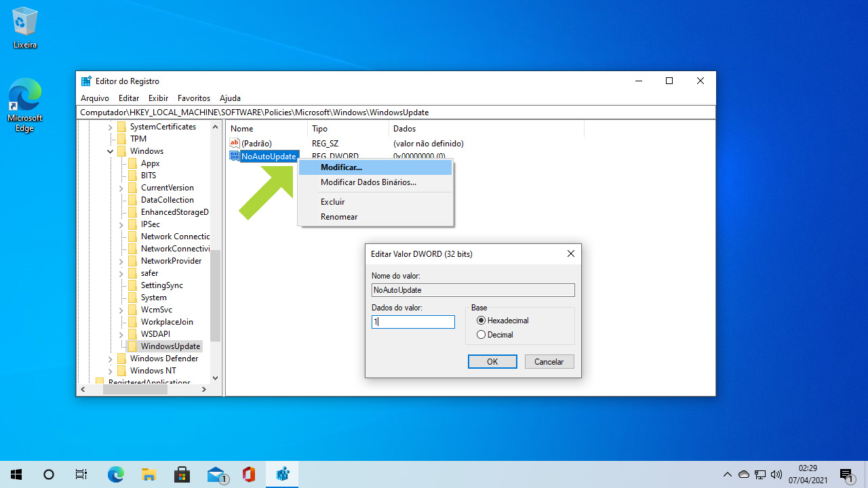868x488 pixels.
Task: Click the Appx folder icon
Action: pyautogui.click(x=132, y=163)
